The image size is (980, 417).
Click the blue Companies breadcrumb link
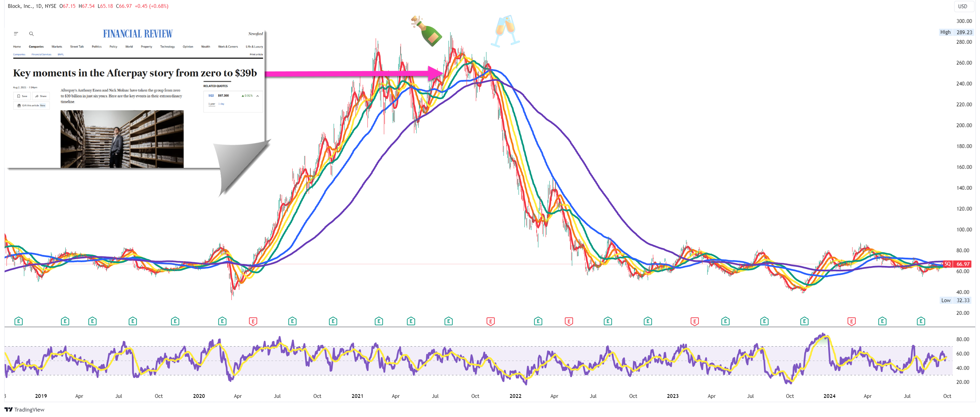pyautogui.click(x=19, y=54)
